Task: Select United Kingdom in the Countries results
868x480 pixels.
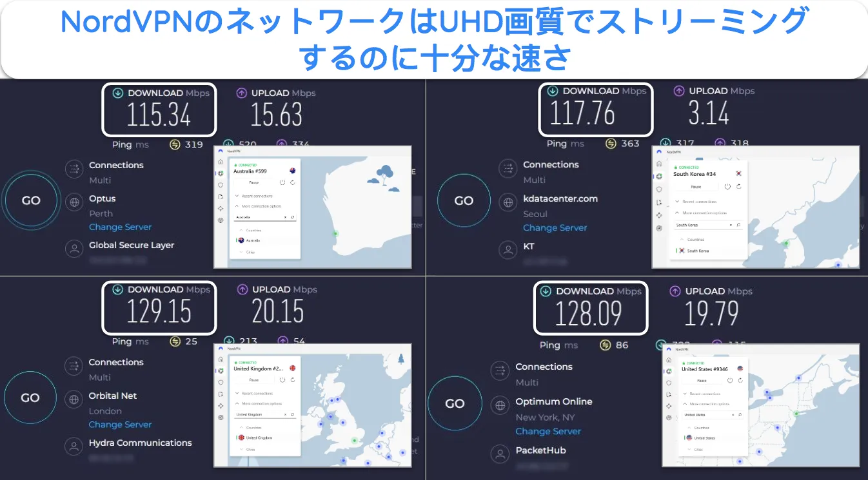Action: coord(266,437)
